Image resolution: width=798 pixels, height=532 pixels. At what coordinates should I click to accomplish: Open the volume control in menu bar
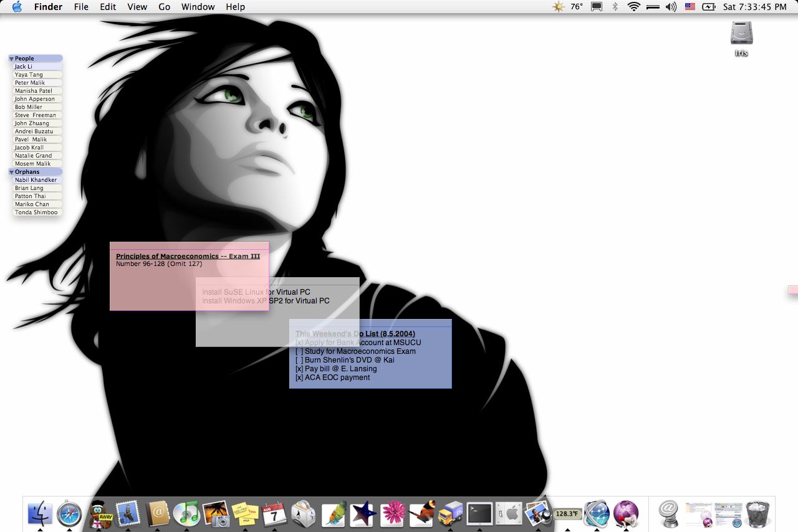coord(671,7)
